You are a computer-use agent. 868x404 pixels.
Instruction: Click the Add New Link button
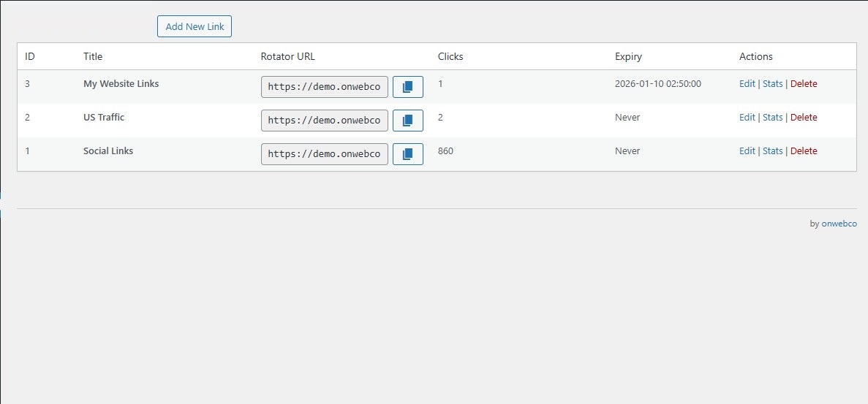coord(195,26)
